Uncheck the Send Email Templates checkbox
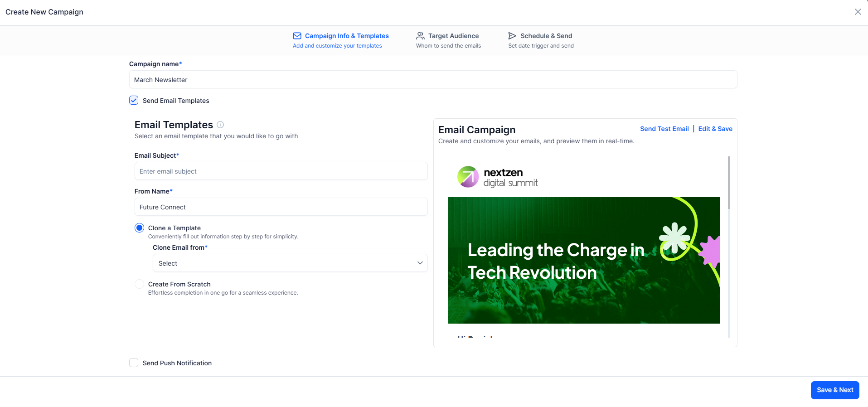The width and height of the screenshot is (868, 407). coord(134,100)
